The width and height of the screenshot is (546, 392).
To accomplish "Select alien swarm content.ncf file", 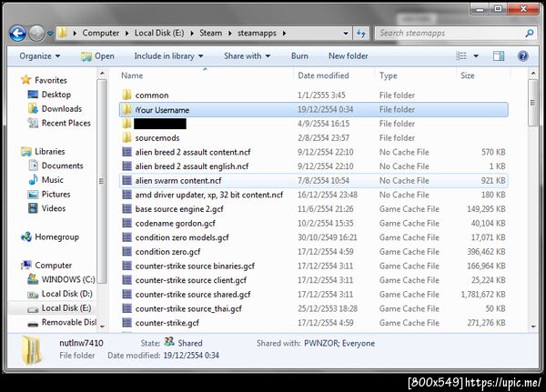I will point(313,181).
